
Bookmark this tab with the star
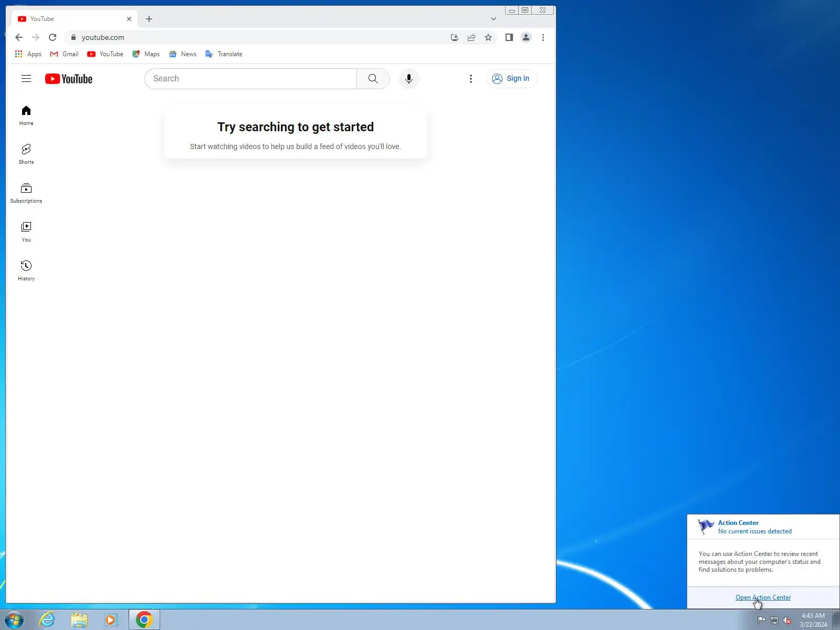(488, 37)
